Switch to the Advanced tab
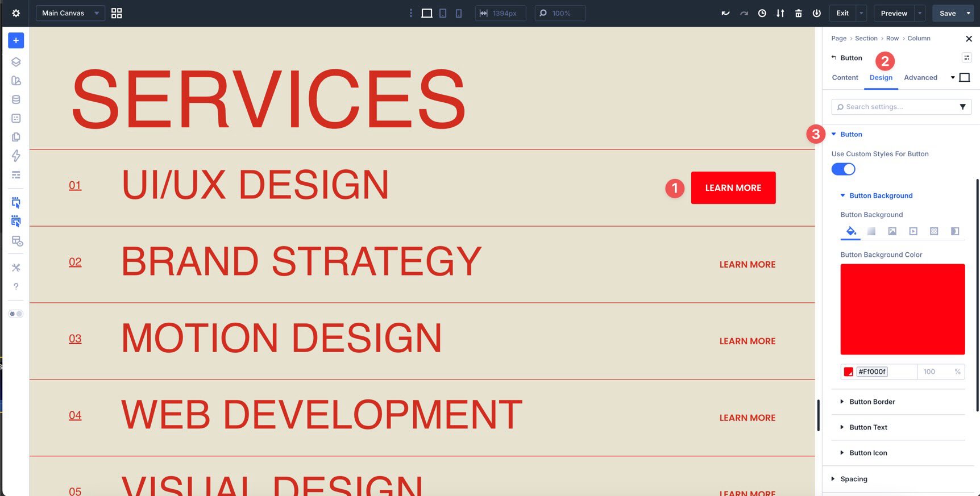This screenshot has width=980, height=496. coord(920,77)
